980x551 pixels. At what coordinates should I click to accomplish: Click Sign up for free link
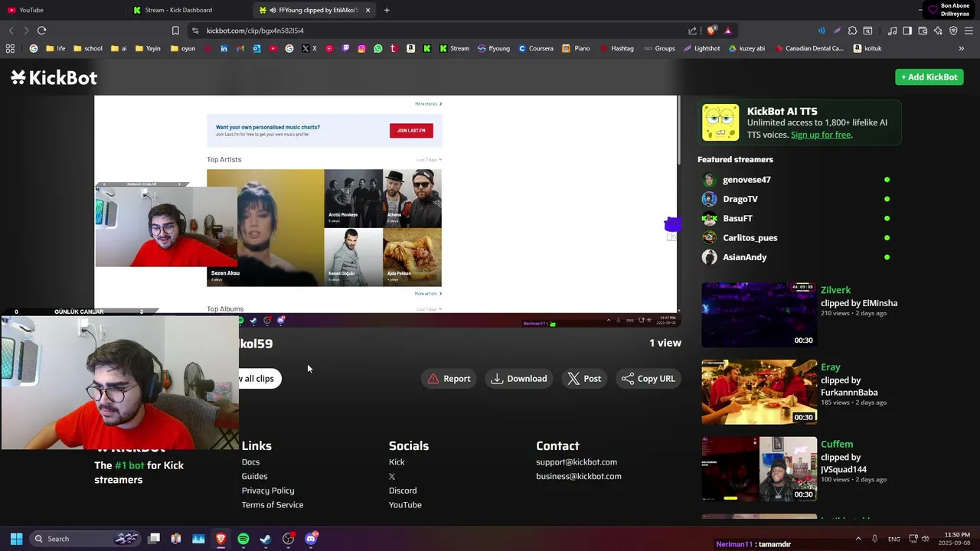pos(821,135)
